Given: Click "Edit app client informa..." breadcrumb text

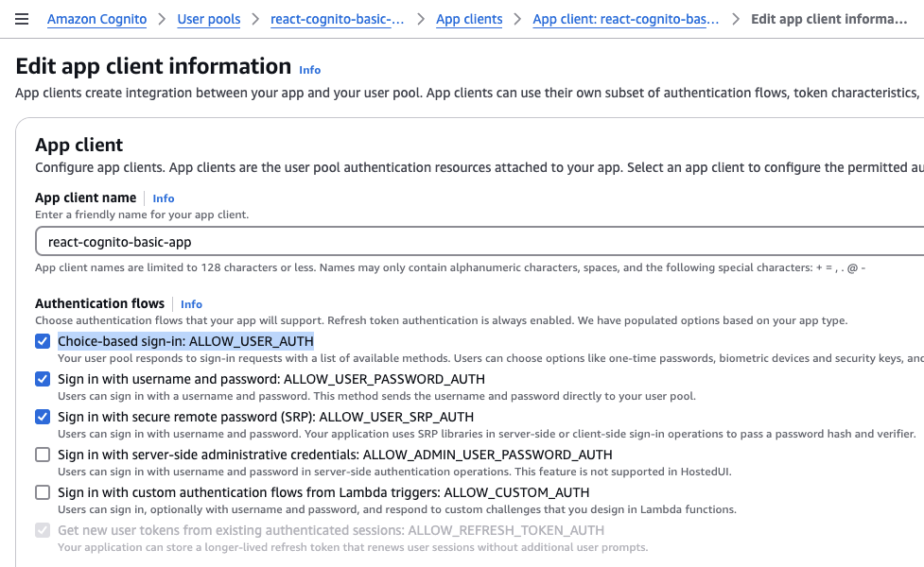Looking at the screenshot, I should (x=828, y=19).
